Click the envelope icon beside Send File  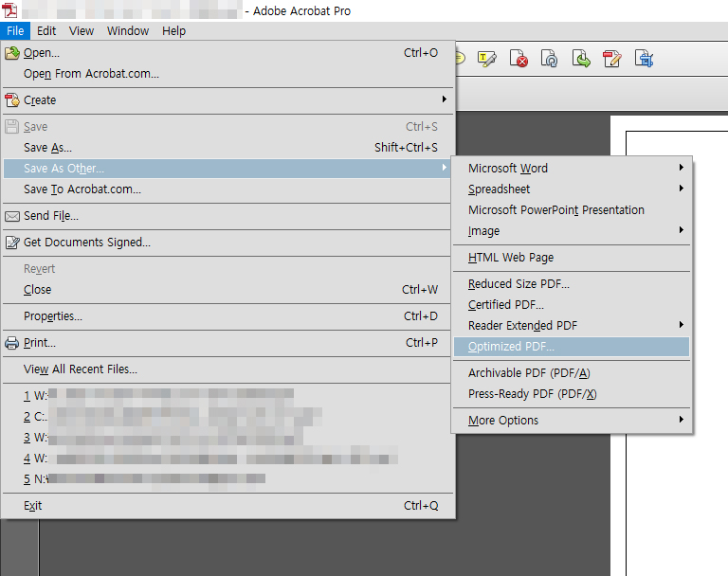point(12,216)
